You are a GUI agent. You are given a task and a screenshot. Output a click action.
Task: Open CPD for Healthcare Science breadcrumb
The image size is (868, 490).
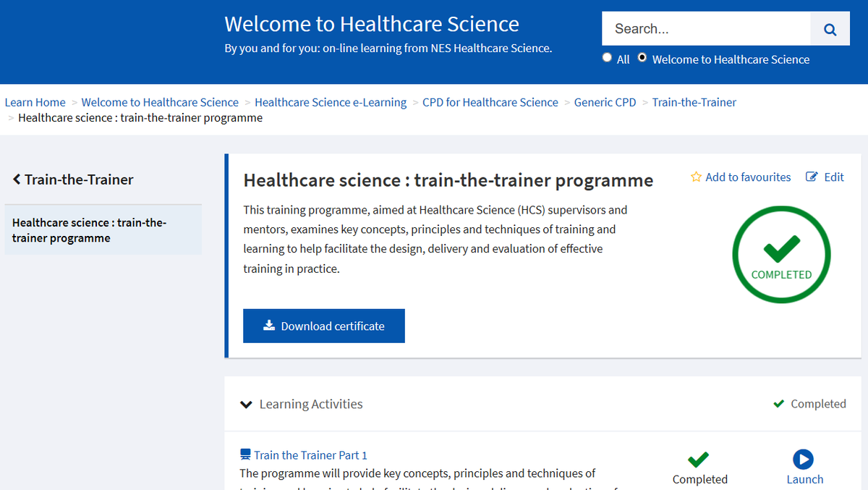tap(490, 102)
